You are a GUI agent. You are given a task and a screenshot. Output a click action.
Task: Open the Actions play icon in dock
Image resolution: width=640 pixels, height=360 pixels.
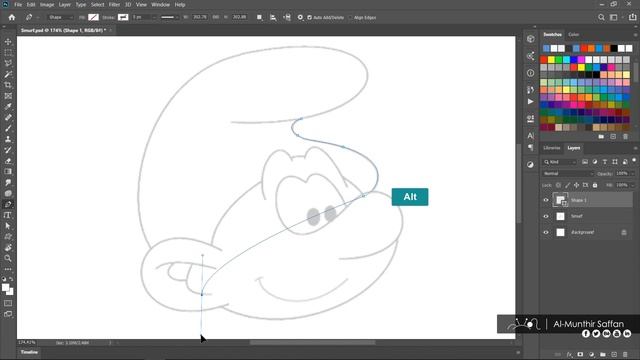[x=530, y=101]
